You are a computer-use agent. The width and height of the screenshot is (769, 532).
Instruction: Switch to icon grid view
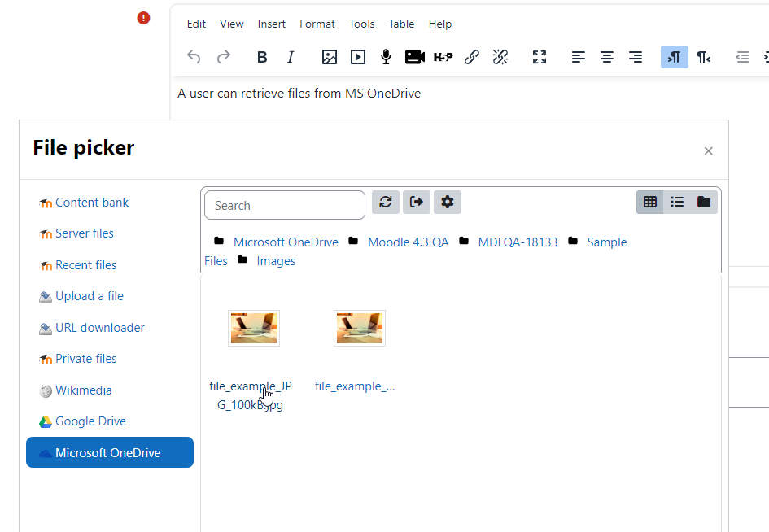pyautogui.click(x=650, y=202)
